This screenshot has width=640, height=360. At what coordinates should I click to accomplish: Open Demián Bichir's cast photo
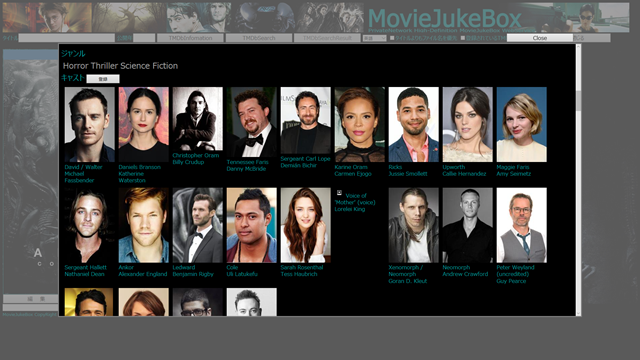tap(305, 120)
